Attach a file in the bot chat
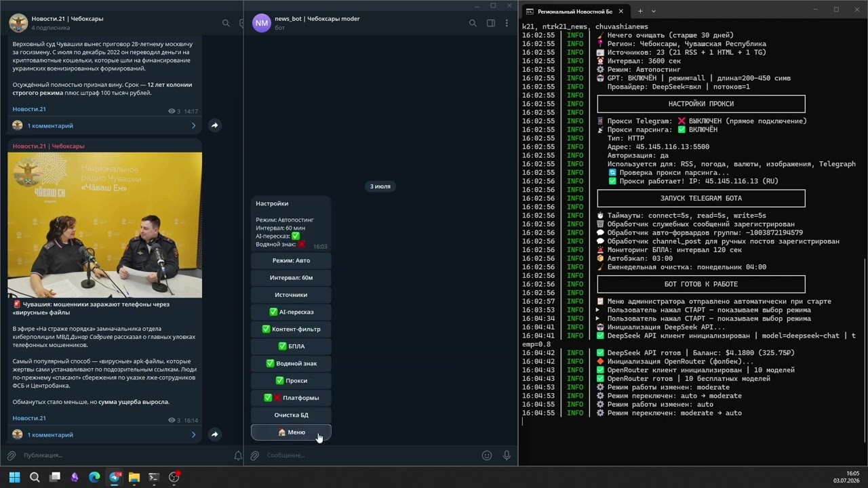The width and height of the screenshot is (868, 488). pyautogui.click(x=255, y=455)
